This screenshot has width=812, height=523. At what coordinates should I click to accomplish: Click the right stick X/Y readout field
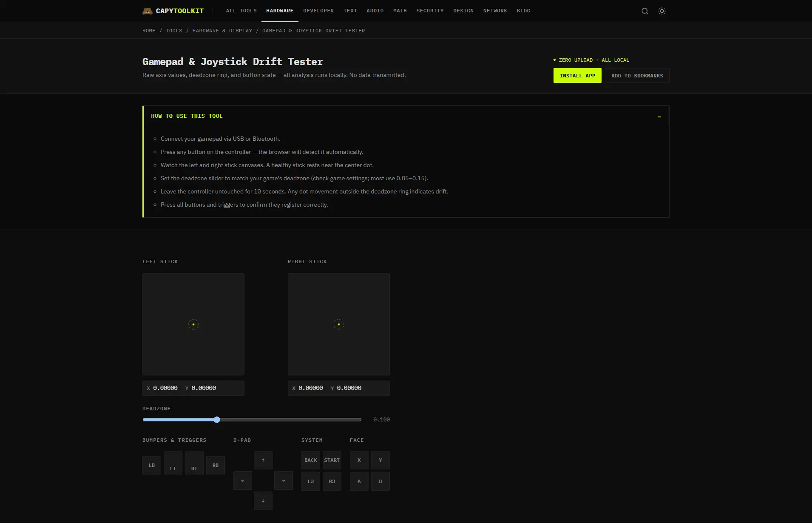tap(339, 388)
